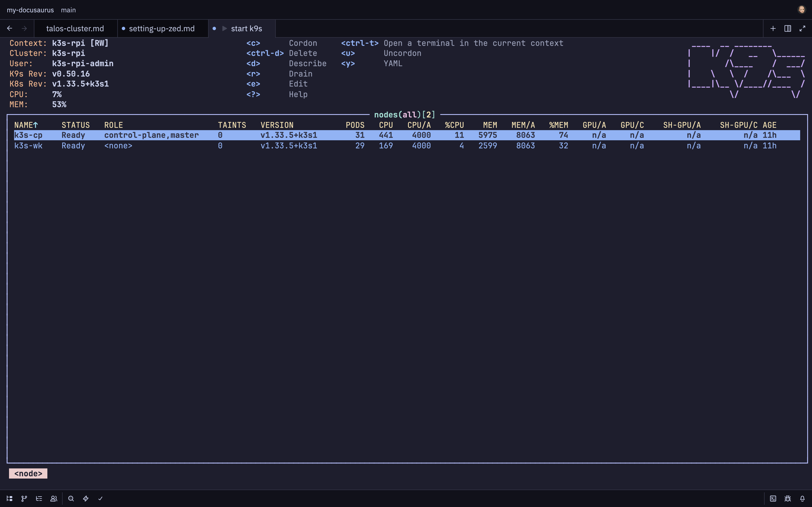
Task: Click the plus new tab icon
Action: pyautogui.click(x=773, y=28)
